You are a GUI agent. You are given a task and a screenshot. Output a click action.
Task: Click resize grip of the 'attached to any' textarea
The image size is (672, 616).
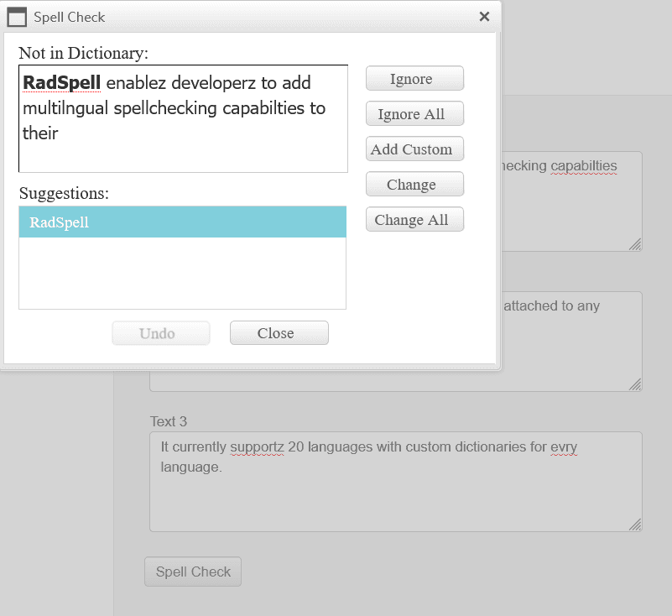[x=635, y=384]
